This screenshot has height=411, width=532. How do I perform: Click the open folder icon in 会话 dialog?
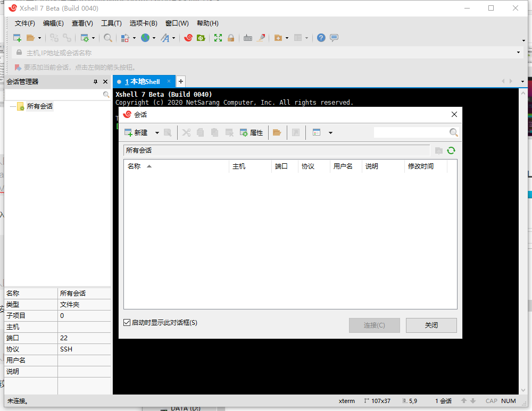click(277, 132)
